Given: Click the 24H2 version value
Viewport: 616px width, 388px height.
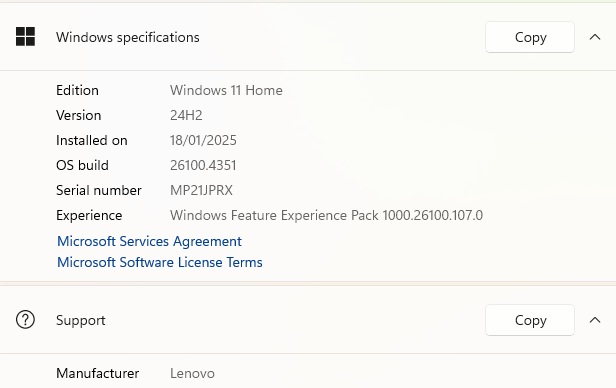Looking at the screenshot, I should pos(186,115).
